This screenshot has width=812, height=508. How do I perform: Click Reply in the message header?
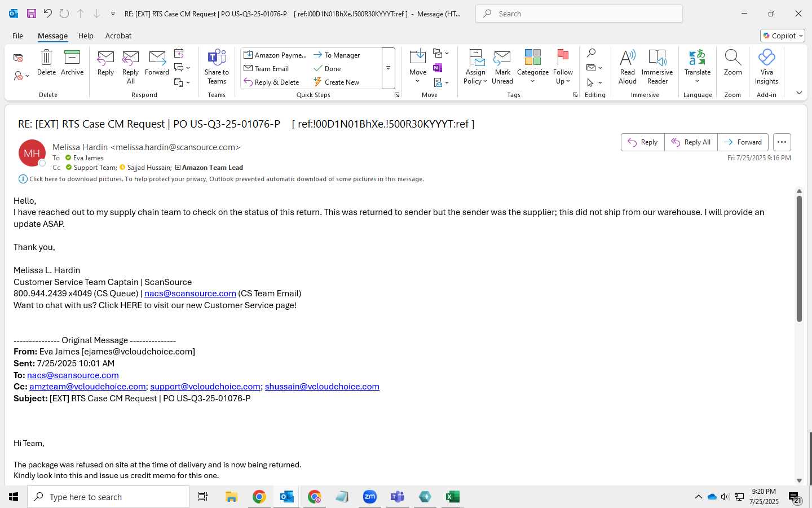click(642, 142)
